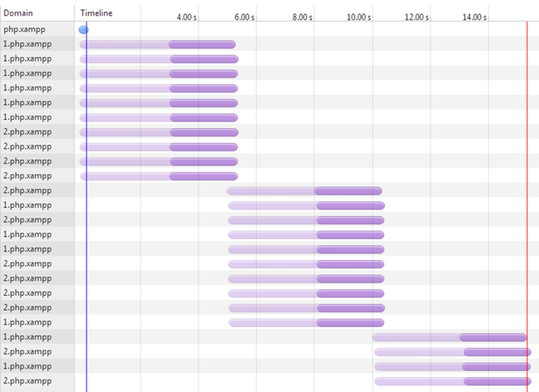Click the blue DOMContentLoaded vertical line

[x=87, y=206]
